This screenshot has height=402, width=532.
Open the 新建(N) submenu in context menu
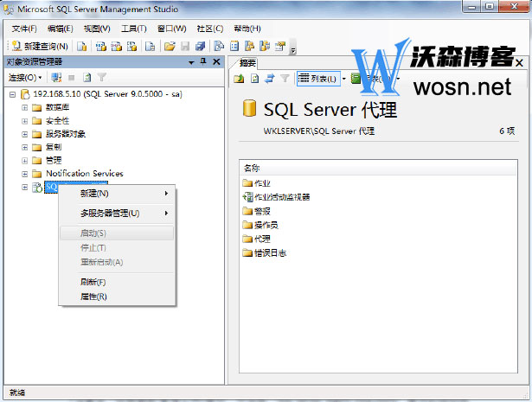pos(117,194)
